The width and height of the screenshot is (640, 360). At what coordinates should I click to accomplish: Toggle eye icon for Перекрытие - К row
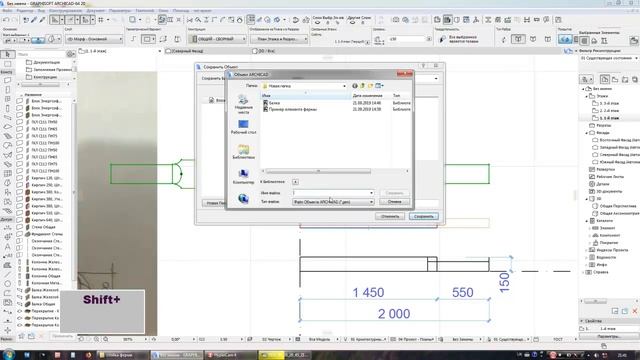pos(20,311)
